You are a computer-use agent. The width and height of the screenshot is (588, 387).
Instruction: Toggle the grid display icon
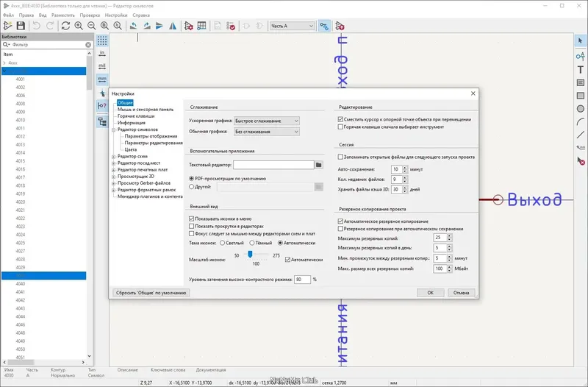point(102,40)
